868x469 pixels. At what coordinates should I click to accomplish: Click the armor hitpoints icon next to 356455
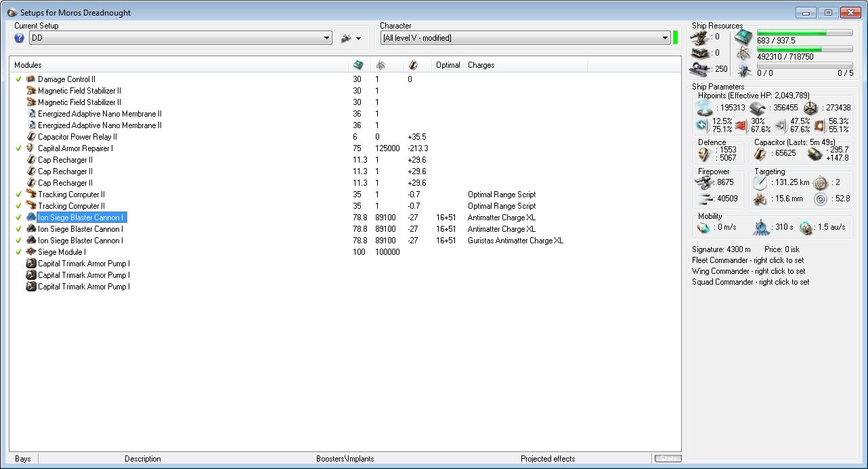coord(758,108)
